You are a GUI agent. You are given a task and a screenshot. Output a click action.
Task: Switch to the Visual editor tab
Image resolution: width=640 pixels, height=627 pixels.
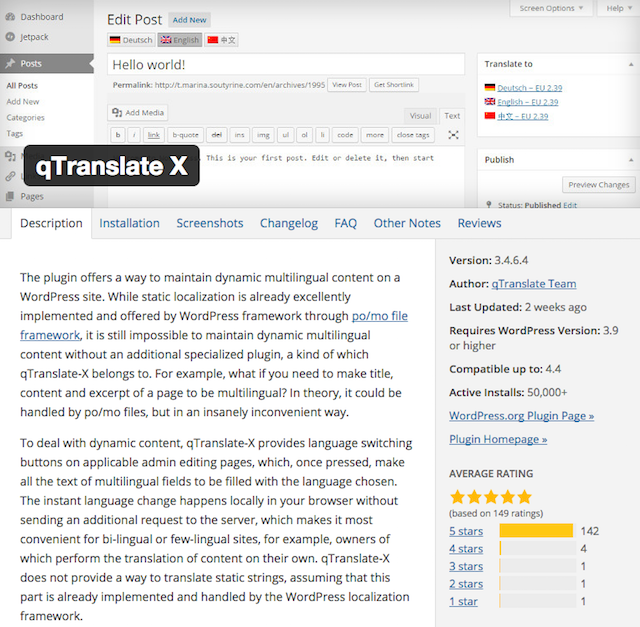coord(420,116)
